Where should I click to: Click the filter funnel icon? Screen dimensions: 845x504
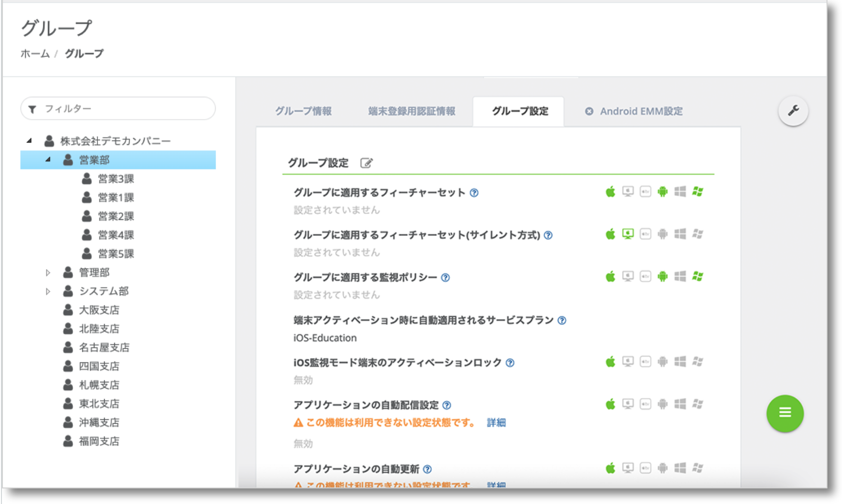(33, 109)
